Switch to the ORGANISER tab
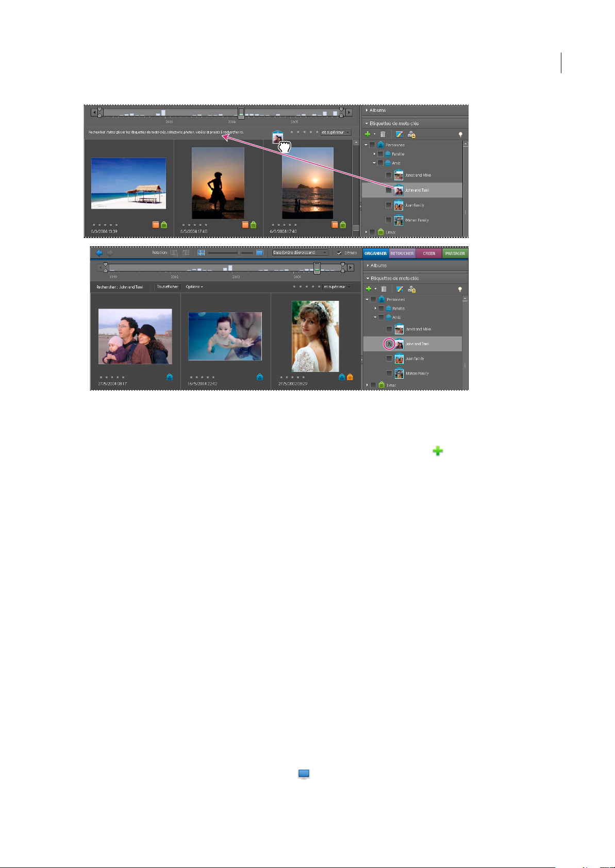Screen dimensions: 615x868 [376, 253]
